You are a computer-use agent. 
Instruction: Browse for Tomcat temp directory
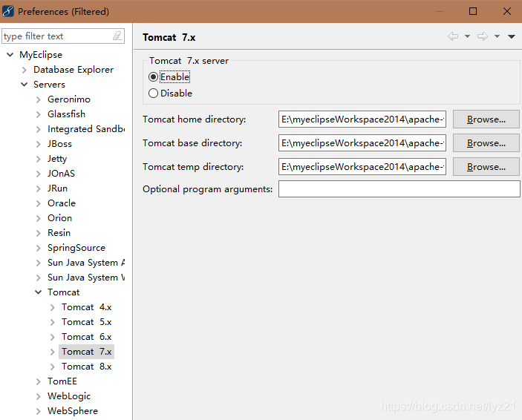coord(486,166)
